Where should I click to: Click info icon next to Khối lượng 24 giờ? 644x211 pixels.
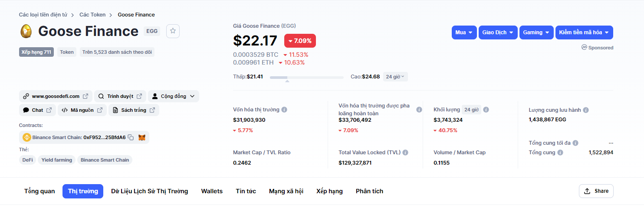pyautogui.click(x=486, y=110)
